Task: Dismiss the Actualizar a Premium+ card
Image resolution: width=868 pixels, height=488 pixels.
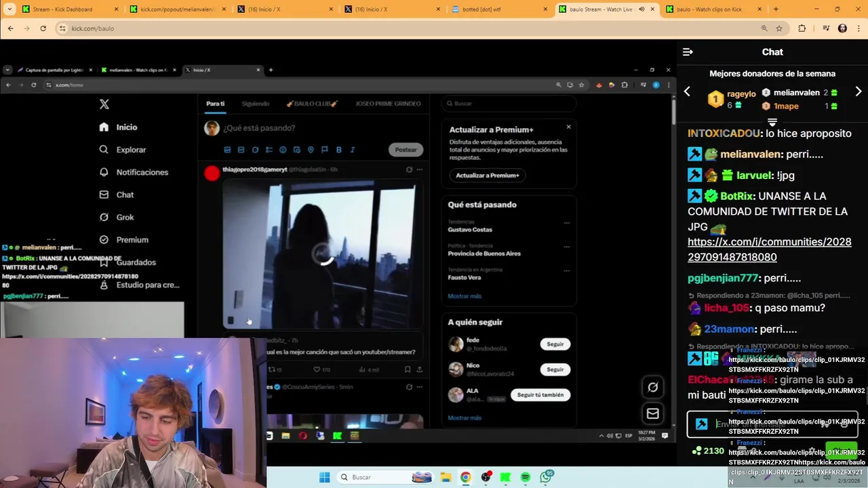Action: click(568, 127)
